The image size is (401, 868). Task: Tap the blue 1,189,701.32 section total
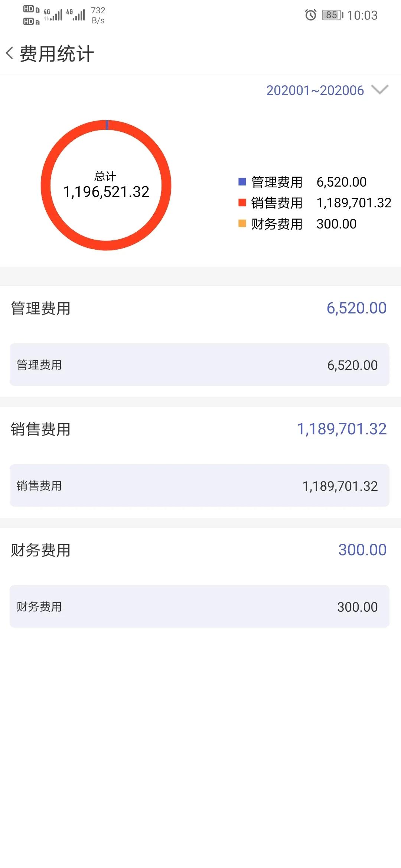coord(342,429)
